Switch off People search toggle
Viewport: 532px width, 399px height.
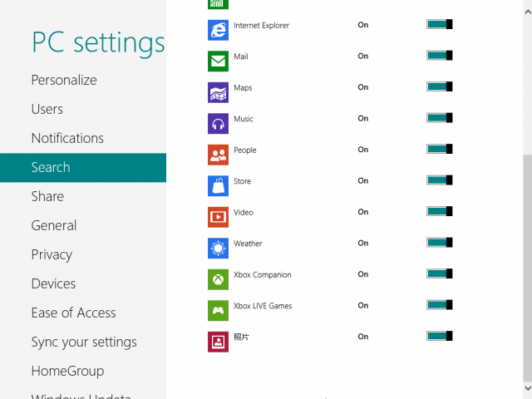pos(440,150)
